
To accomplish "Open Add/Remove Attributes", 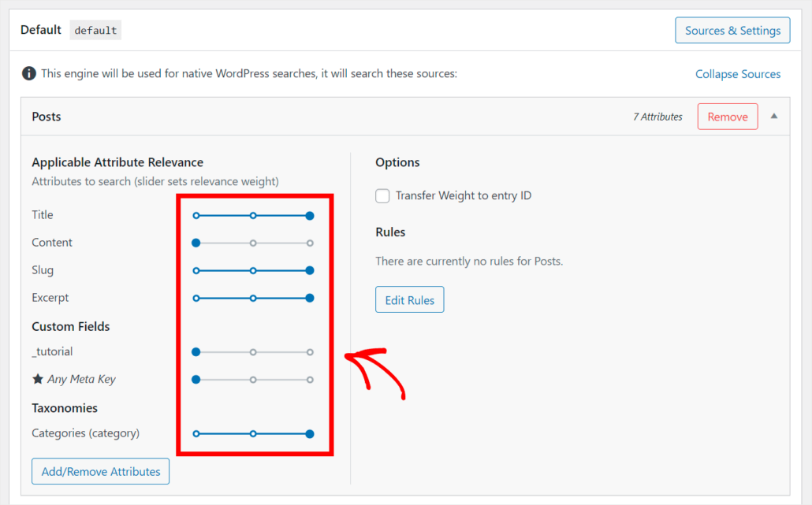I will [x=100, y=471].
